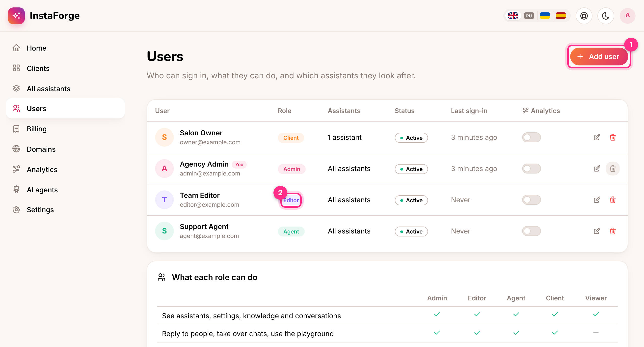
Task: Click the role permissions people icon
Action: (161, 277)
